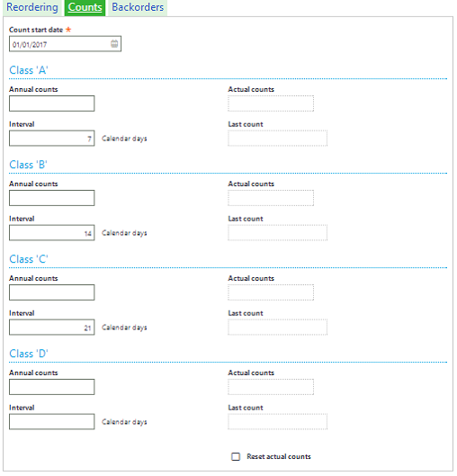
Task: Focus Class 'D' Annual counts field
Action: pos(52,387)
